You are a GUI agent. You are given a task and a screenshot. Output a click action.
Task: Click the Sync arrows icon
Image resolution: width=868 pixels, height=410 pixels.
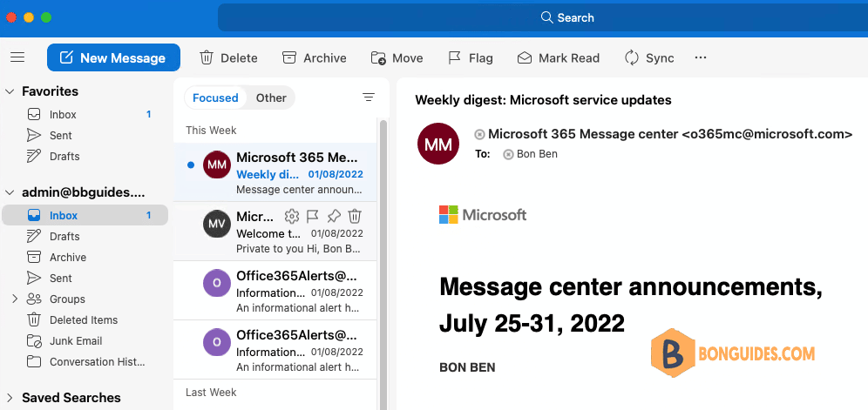pyautogui.click(x=632, y=57)
